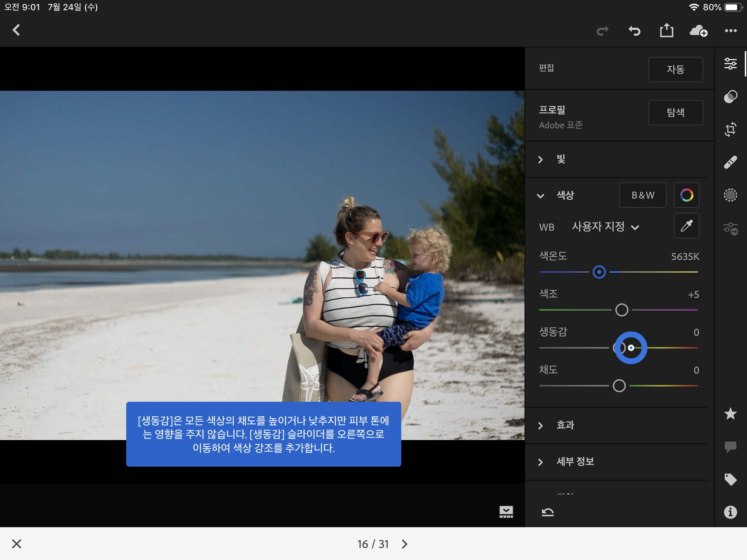Select the Presets circles icon

tap(730, 97)
